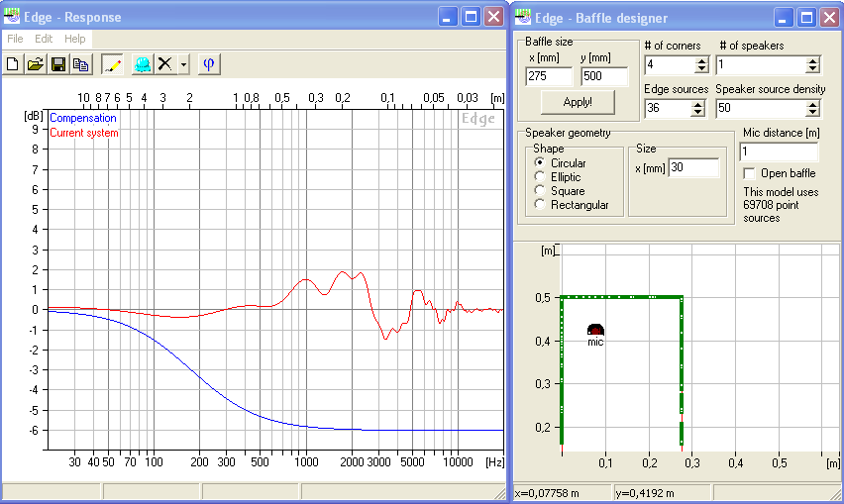The image size is (844, 504).
Task: Click the green top edge of the baffle
Action: (622, 296)
